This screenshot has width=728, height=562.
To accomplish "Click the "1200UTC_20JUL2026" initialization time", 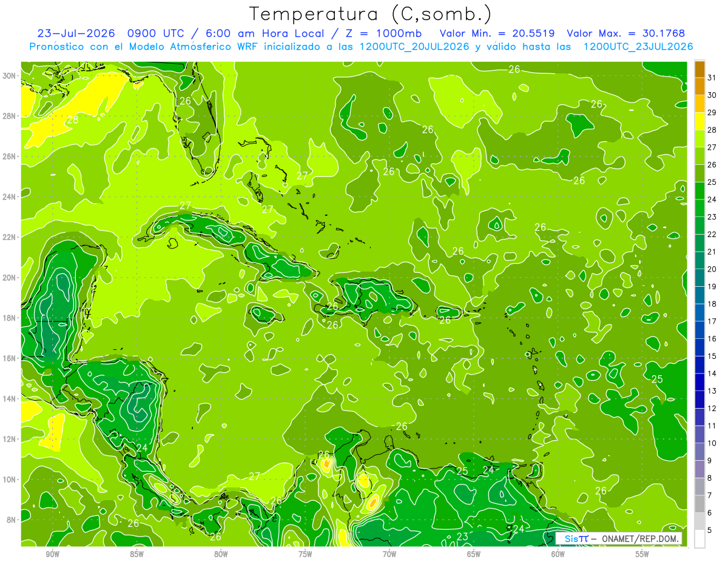I will (x=415, y=47).
